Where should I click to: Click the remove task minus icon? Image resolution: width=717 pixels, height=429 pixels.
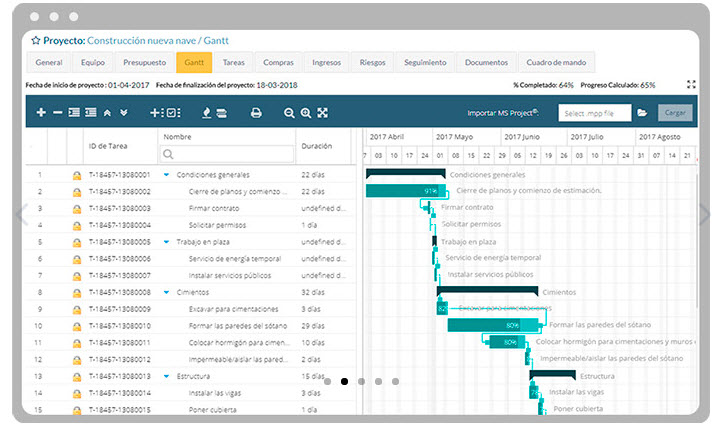coord(57,113)
